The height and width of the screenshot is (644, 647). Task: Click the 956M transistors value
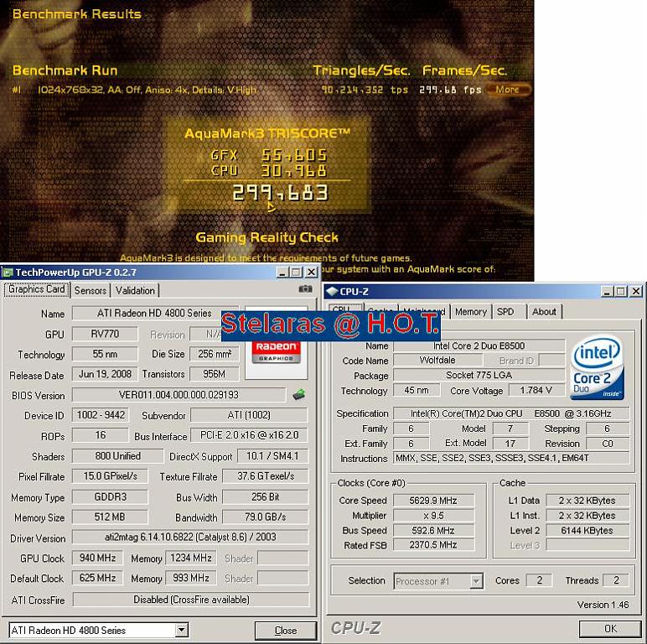(x=215, y=374)
